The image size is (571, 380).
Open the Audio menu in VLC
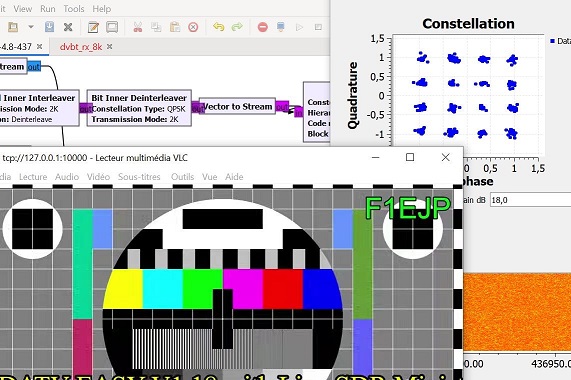[67, 177]
